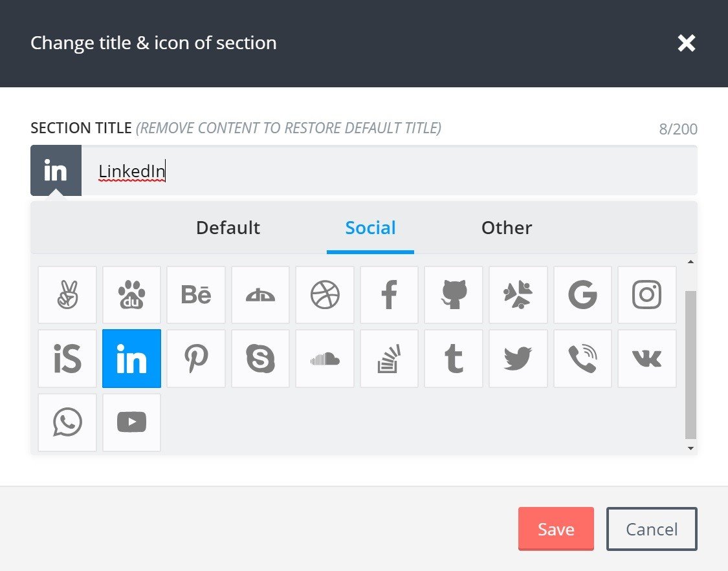Choose the YouTube icon

point(131,422)
